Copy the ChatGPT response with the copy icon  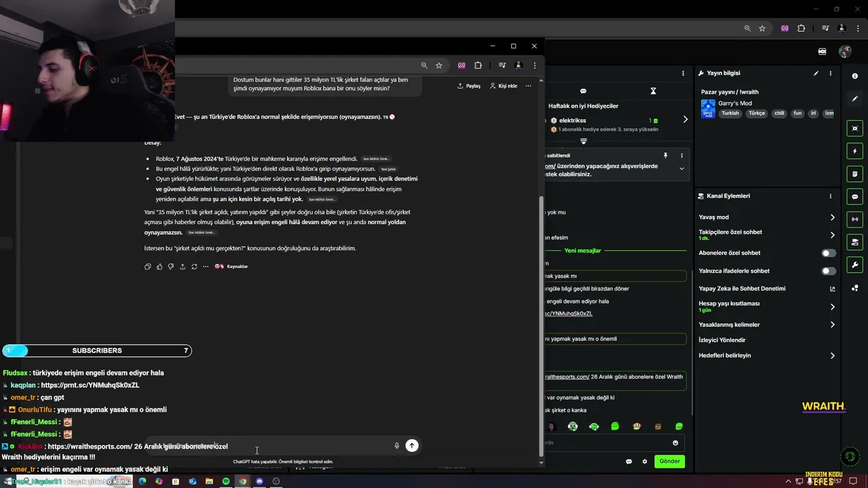coord(148,266)
